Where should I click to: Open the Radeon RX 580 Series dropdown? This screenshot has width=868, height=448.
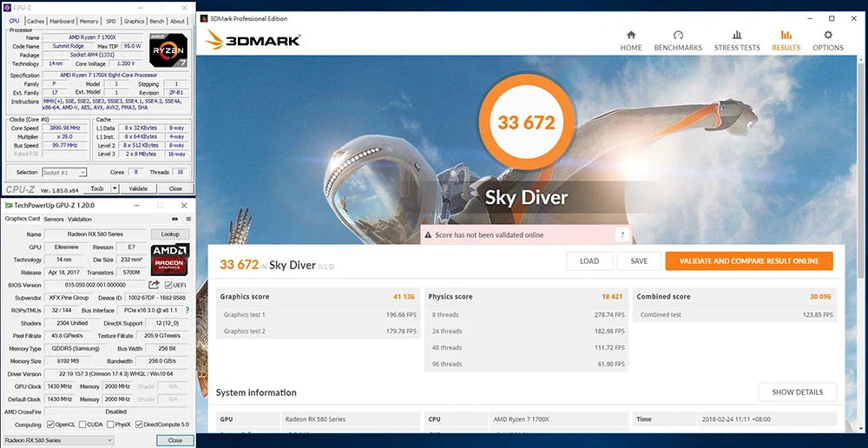coord(58,440)
